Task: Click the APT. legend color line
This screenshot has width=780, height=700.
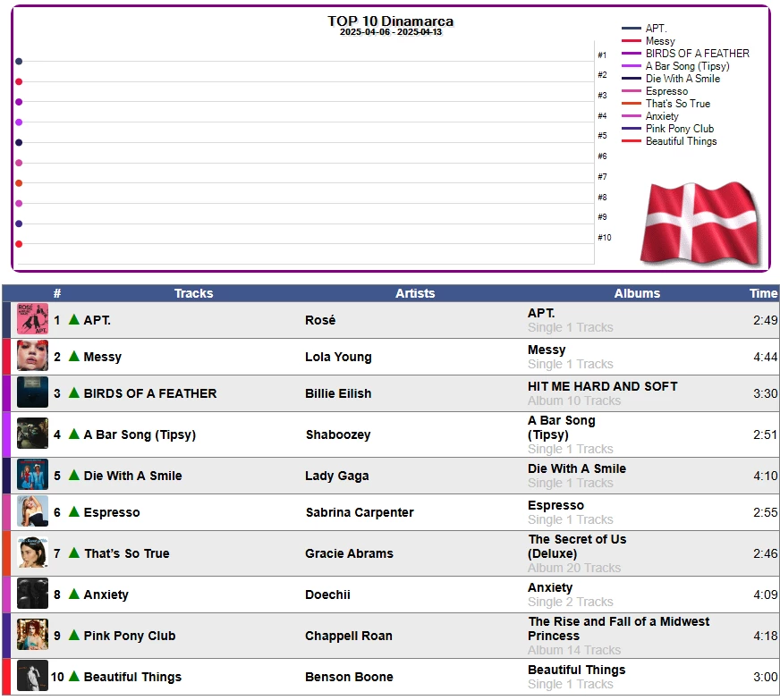Action: 632,29
